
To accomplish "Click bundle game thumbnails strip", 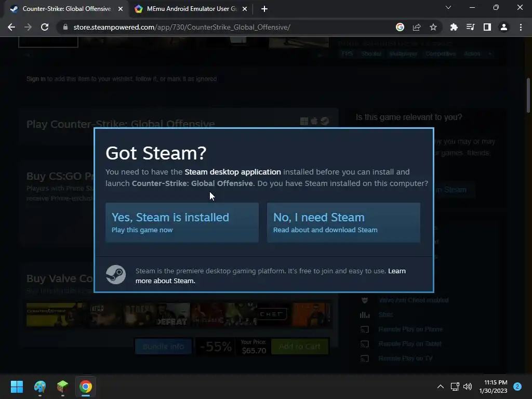I will point(179,315).
